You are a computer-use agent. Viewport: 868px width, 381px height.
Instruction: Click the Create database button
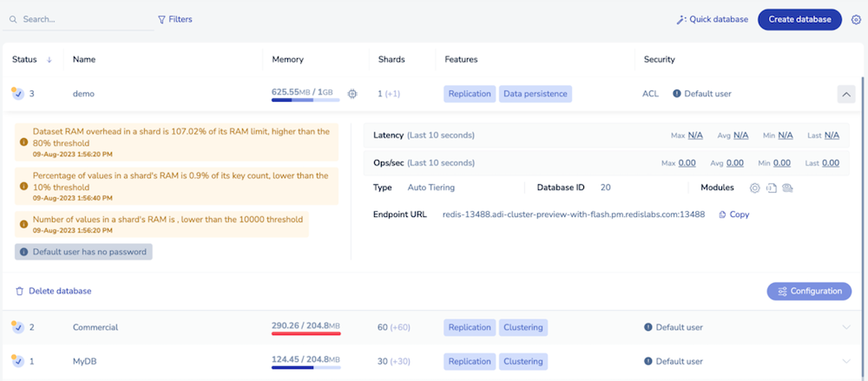point(800,19)
